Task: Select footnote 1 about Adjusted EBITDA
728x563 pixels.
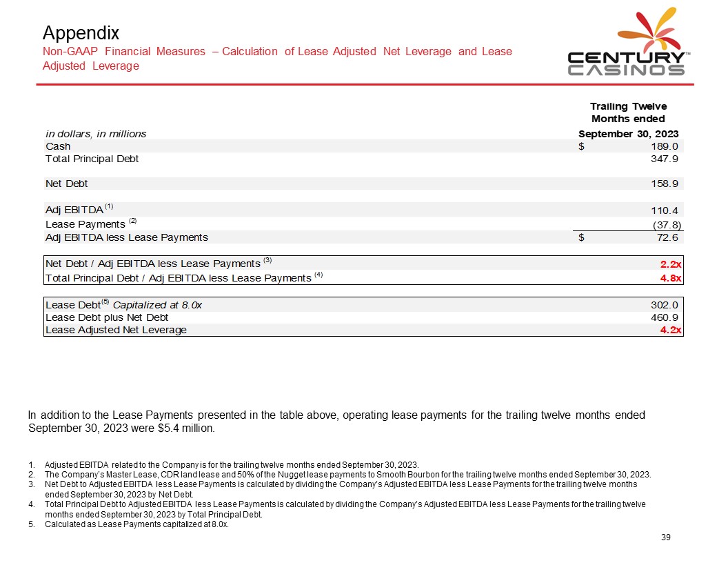Action: tap(223, 464)
